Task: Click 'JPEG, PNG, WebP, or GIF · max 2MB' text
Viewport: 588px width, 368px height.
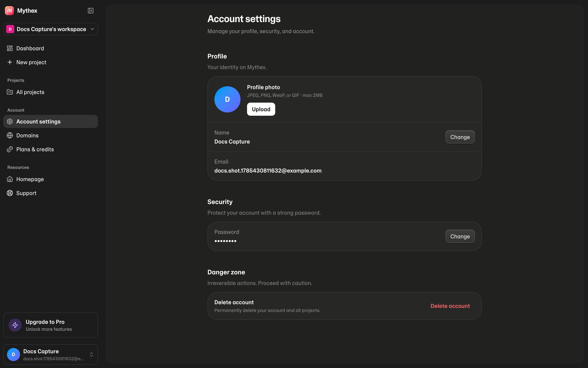Action: click(285, 95)
